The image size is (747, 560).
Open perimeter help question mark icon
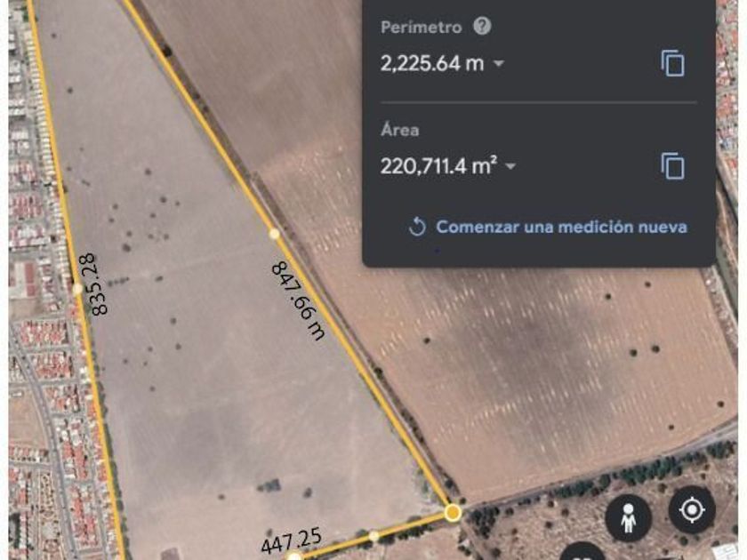pos(482,26)
